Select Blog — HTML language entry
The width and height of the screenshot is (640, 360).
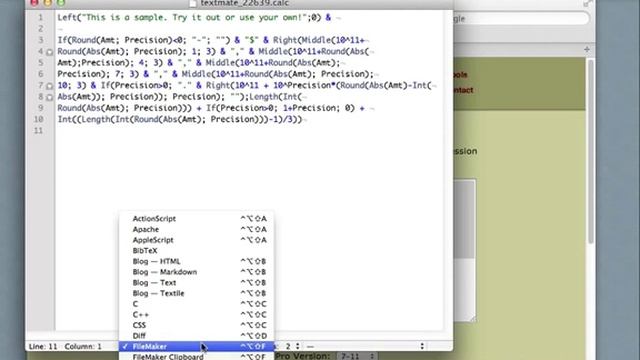point(196,261)
